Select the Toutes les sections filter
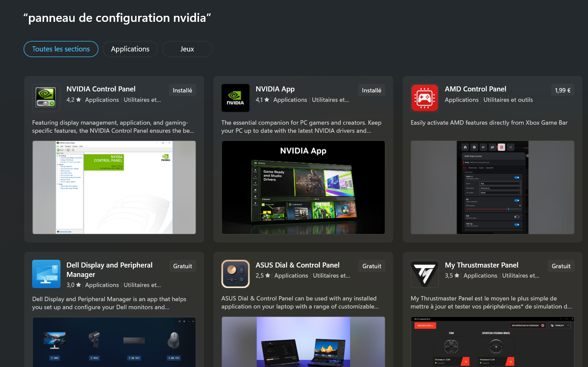This screenshot has height=367, width=588. pyautogui.click(x=61, y=49)
